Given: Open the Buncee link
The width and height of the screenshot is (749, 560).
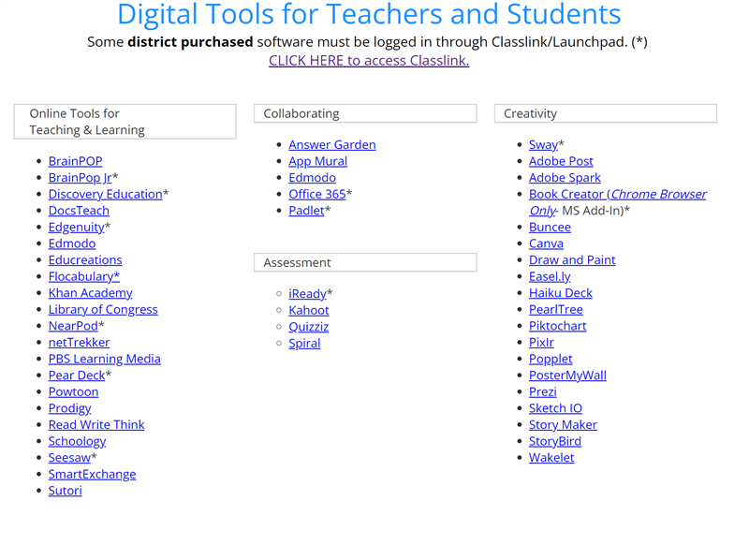Looking at the screenshot, I should click(x=550, y=227).
